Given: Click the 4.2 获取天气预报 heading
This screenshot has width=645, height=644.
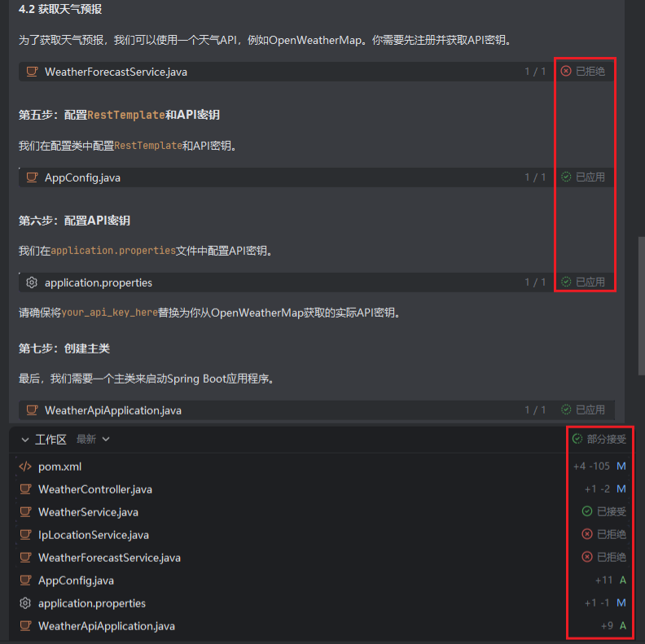Looking at the screenshot, I should (60, 9).
